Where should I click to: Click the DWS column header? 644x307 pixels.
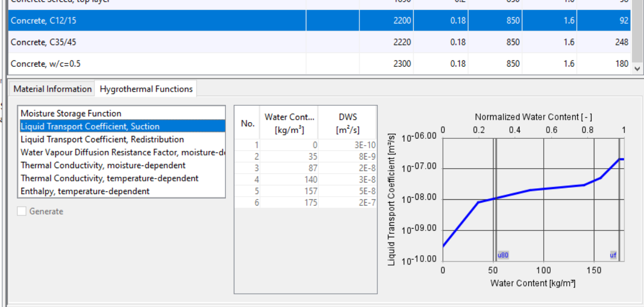pyautogui.click(x=347, y=123)
